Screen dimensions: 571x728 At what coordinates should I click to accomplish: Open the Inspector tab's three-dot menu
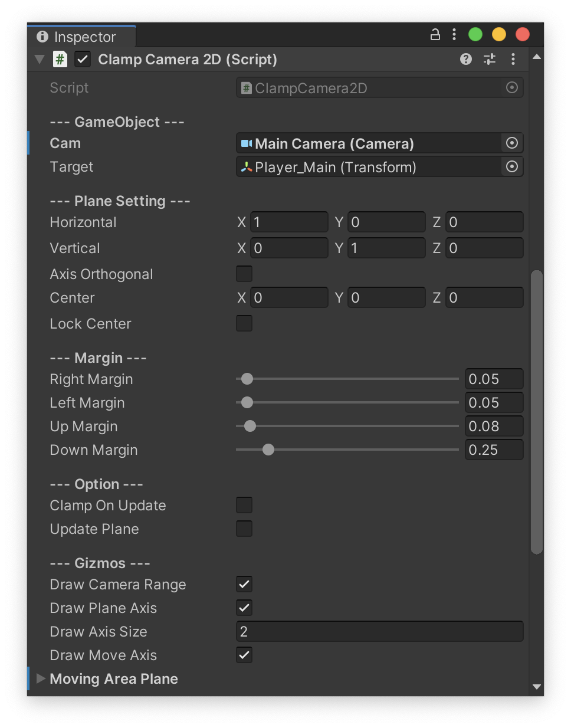pyautogui.click(x=454, y=35)
